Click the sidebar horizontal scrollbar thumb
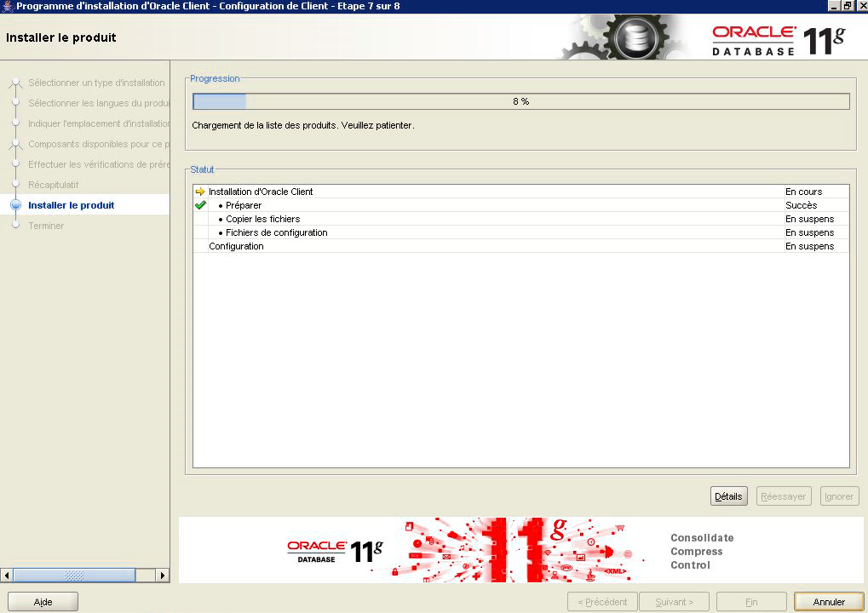 click(74, 576)
